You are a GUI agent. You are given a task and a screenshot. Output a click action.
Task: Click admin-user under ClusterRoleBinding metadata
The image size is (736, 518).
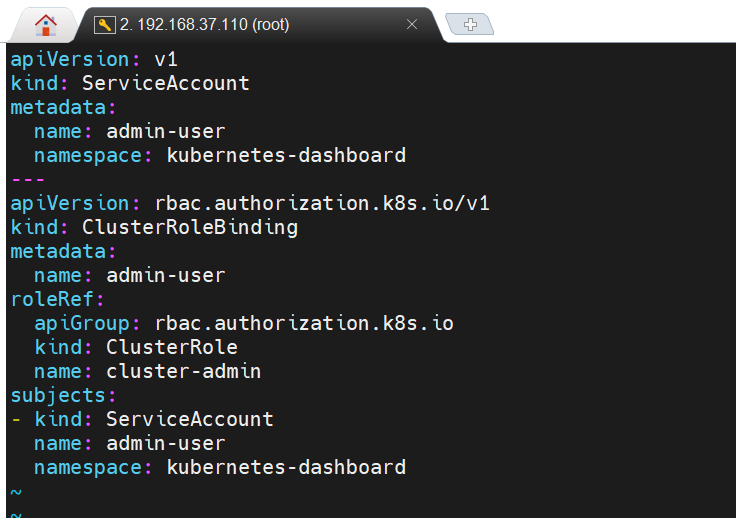click(166, 275)
